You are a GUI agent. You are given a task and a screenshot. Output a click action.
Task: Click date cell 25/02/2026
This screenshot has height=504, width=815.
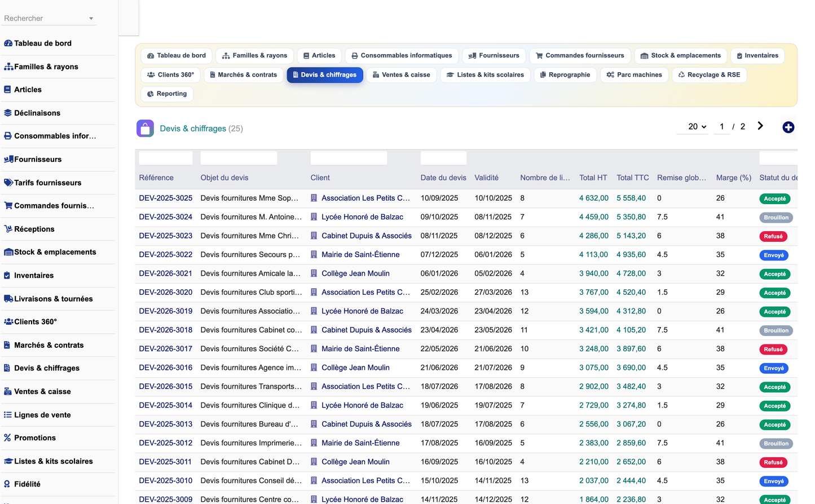pos(439,293)
